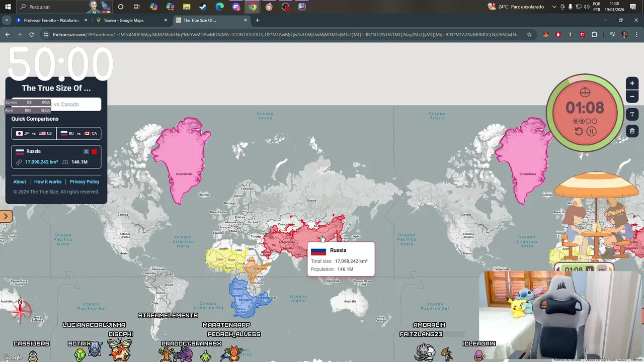Bookmark this page with star icon
This screenshot has width=644, height=362.
coord(529,35)
